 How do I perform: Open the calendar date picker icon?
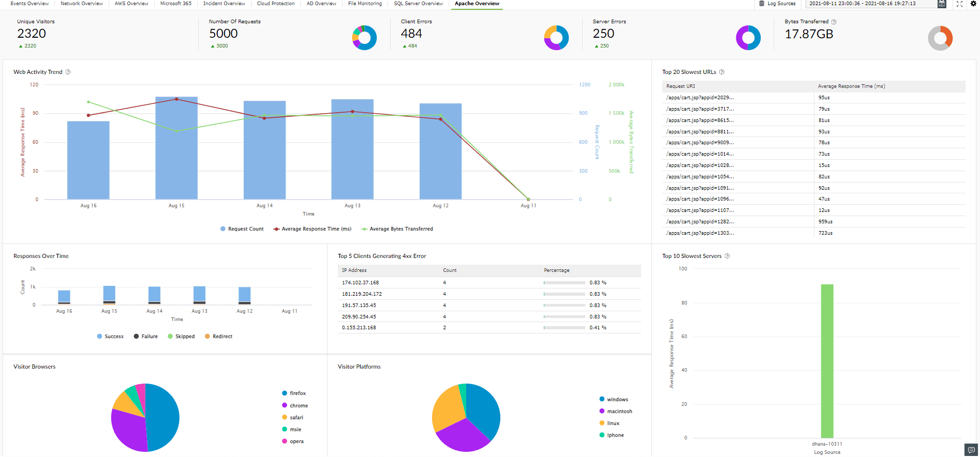(942, 4)
